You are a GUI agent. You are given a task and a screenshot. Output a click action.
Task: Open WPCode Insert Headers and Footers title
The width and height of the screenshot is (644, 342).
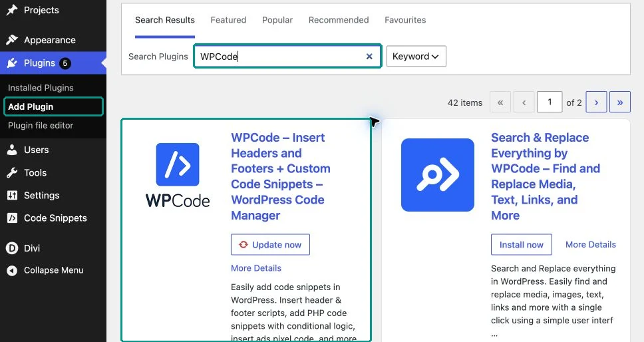click(x=281, y=176)
